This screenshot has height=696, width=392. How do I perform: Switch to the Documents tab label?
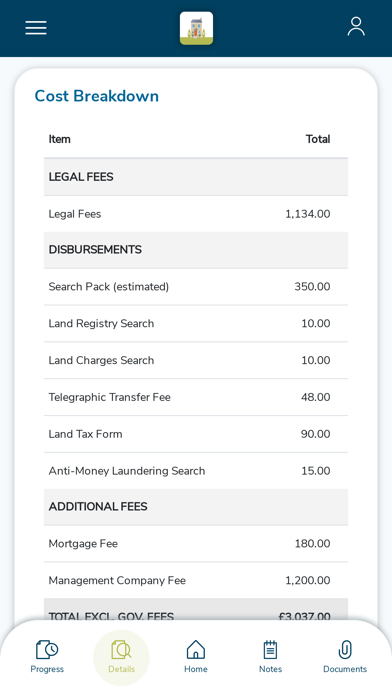pyautogui.click(x=345, y=669)
